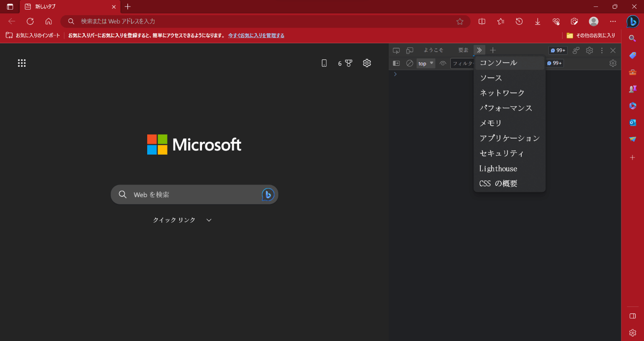
Task: Switch to the 要素 DevTools tab
Action: 463,50
